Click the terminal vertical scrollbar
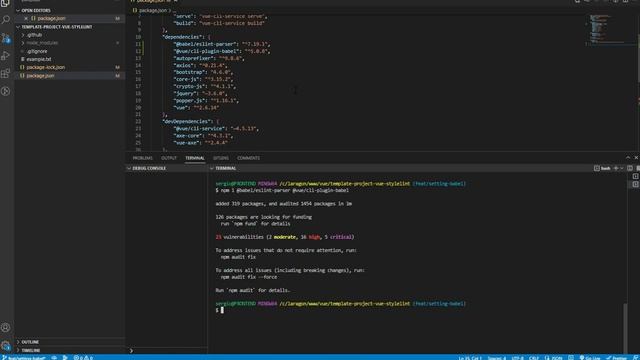640x360 pixels. pos(625,327)
